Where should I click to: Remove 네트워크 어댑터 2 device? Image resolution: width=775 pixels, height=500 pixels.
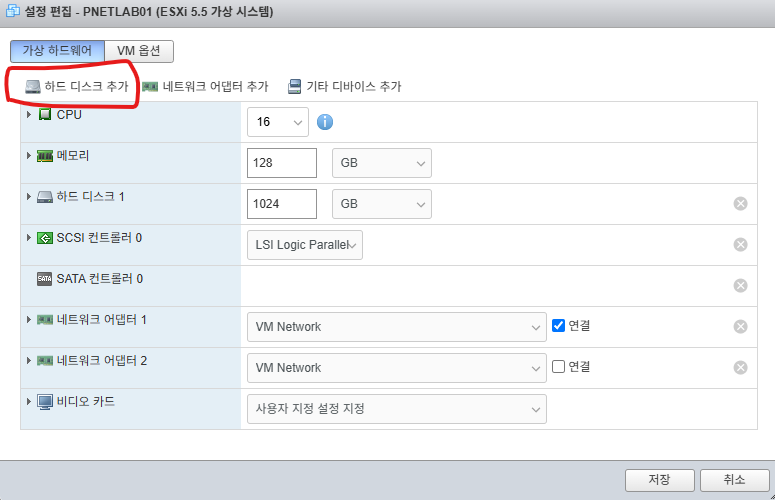(x=740, y=368)
